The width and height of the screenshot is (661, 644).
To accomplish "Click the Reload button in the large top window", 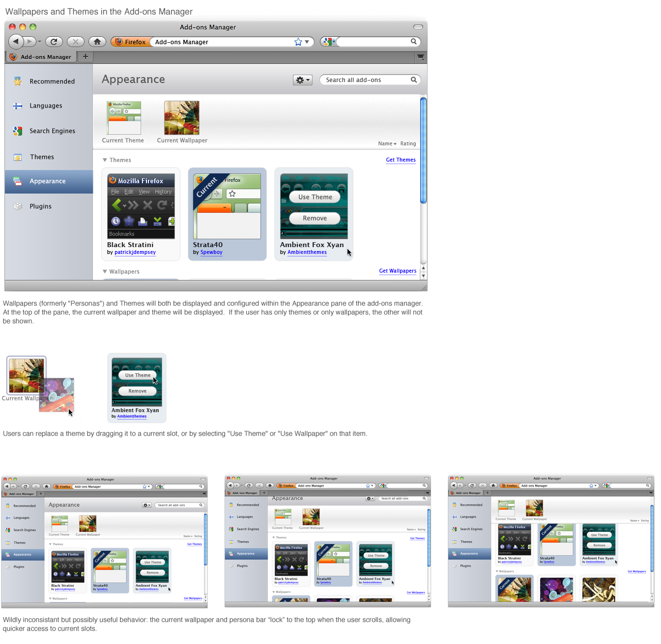I will tap(54, 42).
